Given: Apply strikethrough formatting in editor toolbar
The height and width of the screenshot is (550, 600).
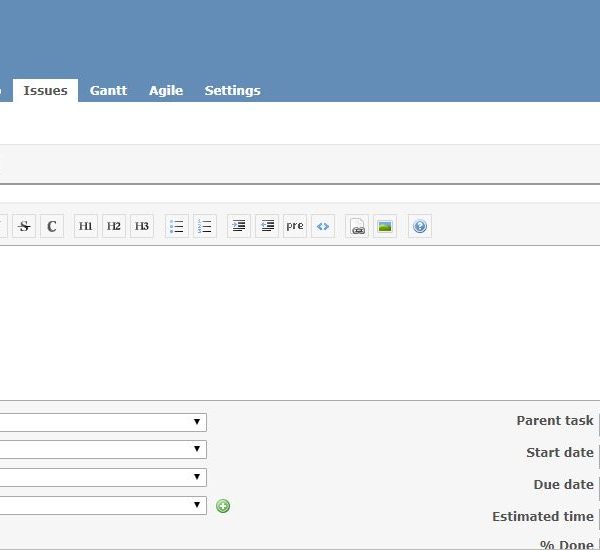Looking at the screenshot, I should coord(24,227).
